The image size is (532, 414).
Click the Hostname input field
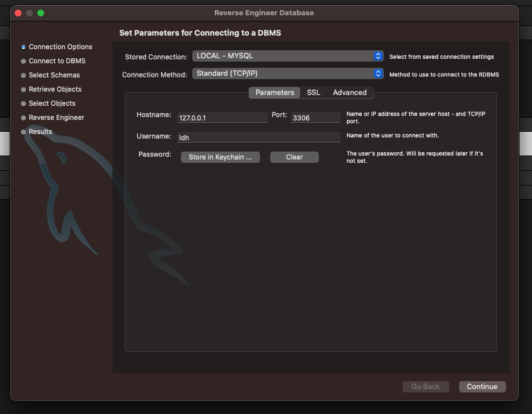pyautogui.click(x=222, y=118)
